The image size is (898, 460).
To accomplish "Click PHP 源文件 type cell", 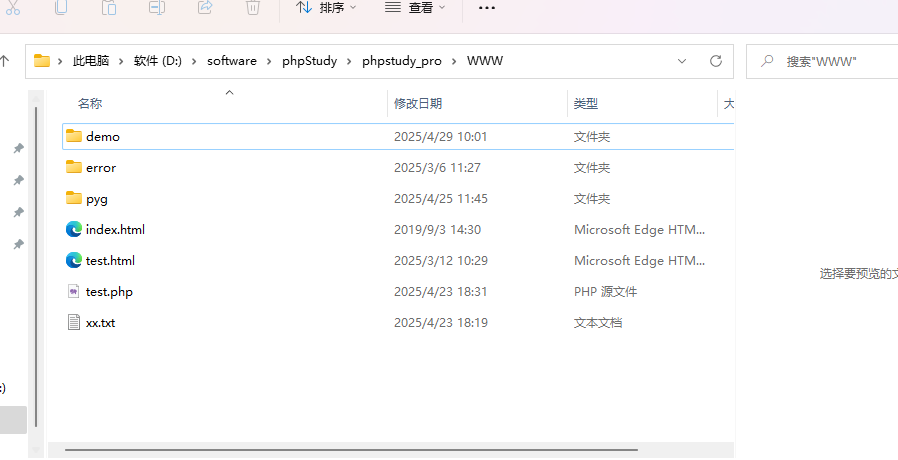I will (605, 291).
